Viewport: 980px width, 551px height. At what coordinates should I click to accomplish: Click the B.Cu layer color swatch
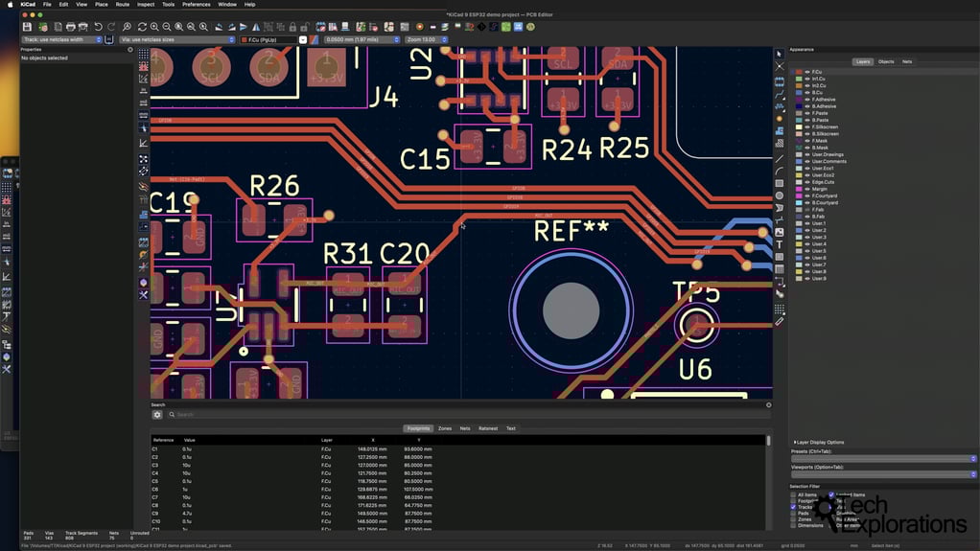point(800,92)
